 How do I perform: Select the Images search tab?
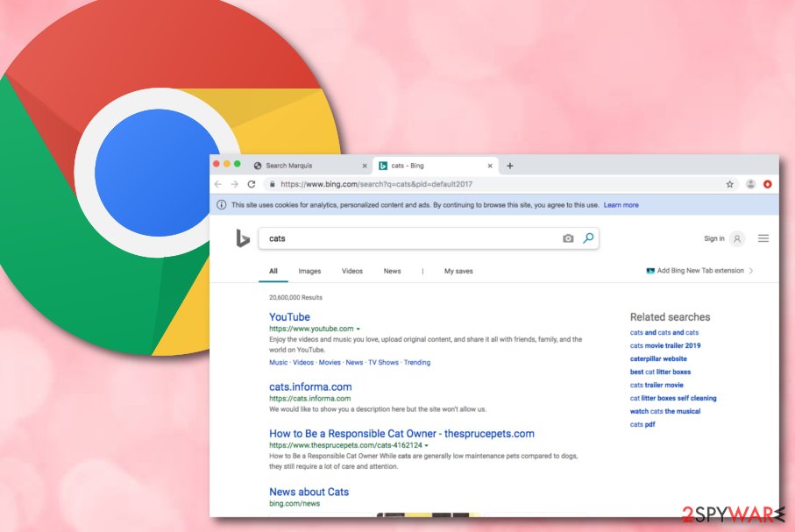click(309, 272)
